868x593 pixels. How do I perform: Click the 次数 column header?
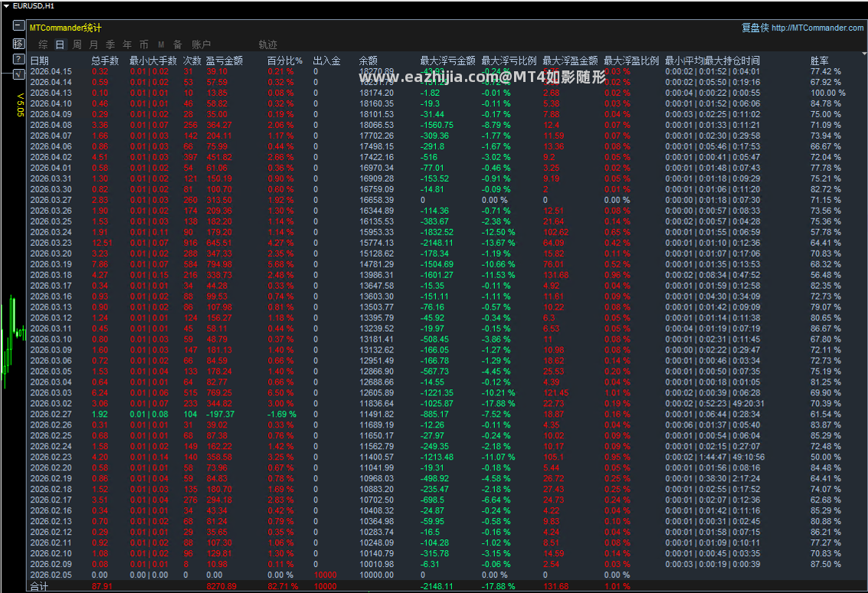(x=192, y=61)
